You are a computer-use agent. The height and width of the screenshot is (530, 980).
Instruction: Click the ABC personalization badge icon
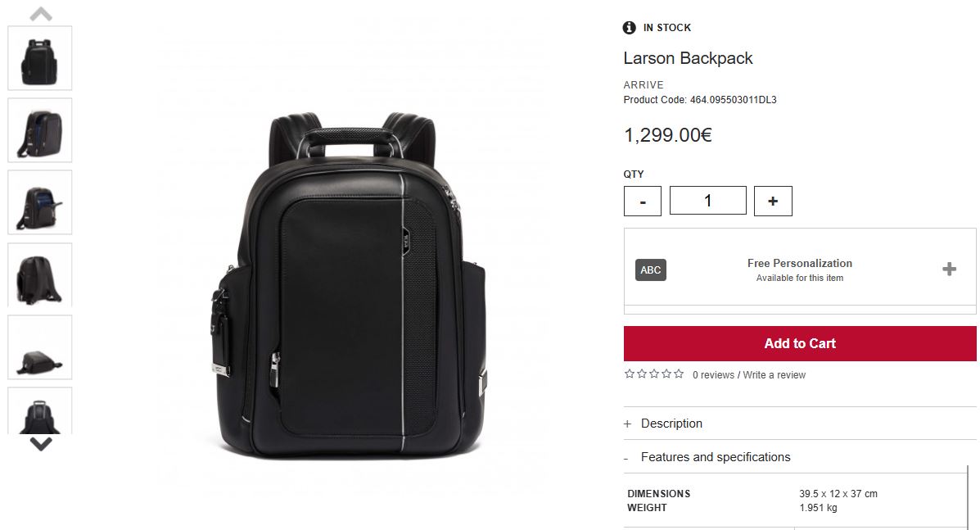(x=651, y=270)
